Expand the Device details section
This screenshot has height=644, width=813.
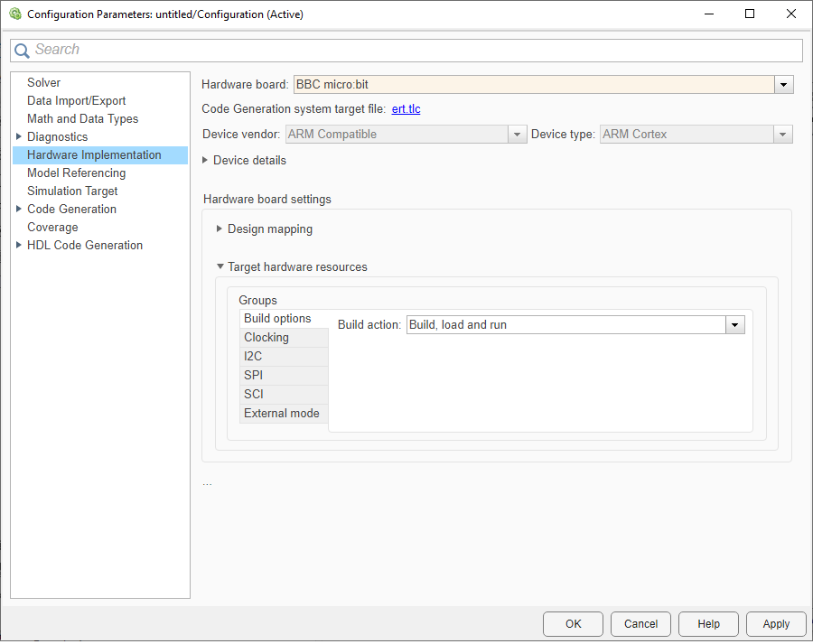205,160
